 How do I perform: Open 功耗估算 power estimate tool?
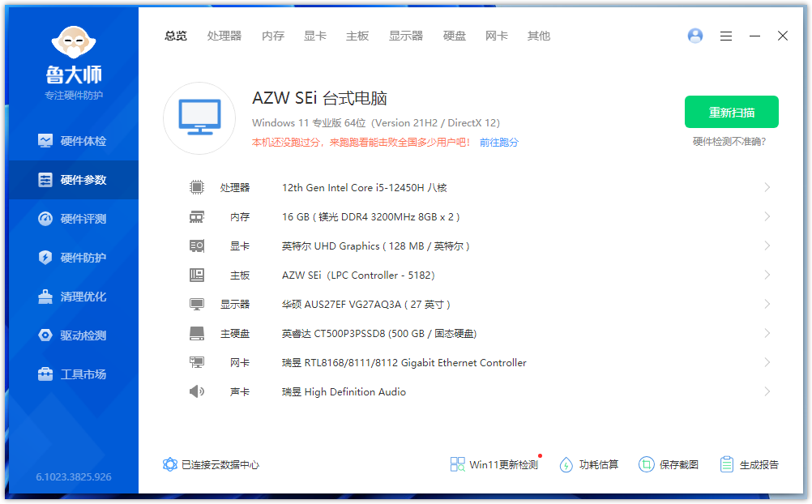tap(589, 465)
